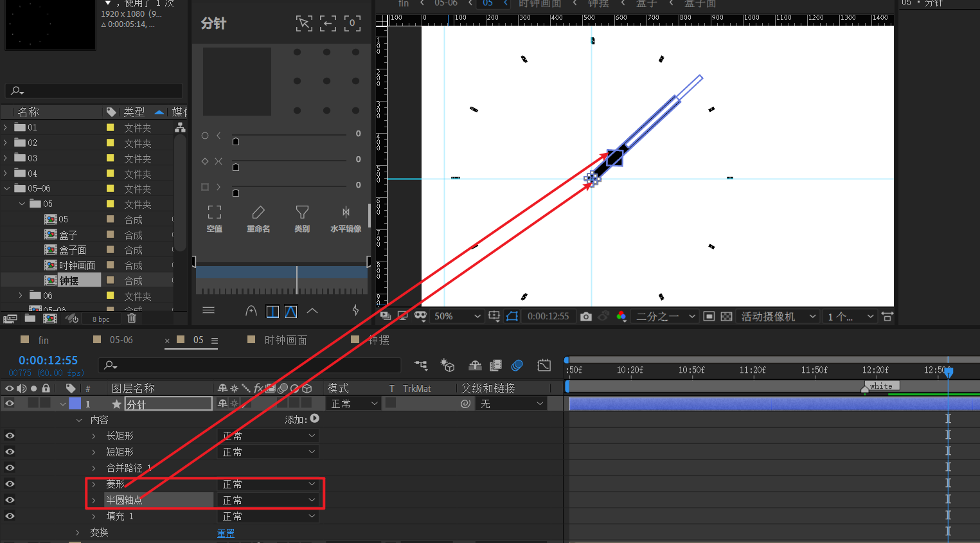Click the lightning bolt icon in script panel
980x543 pixels.
pyautogui.click(x=355, y=310)
